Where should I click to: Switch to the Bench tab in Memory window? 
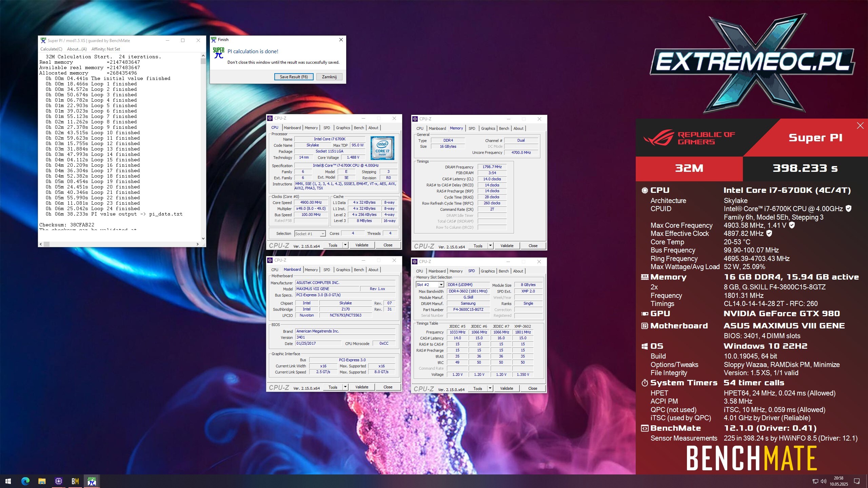[x=504, y=128]
